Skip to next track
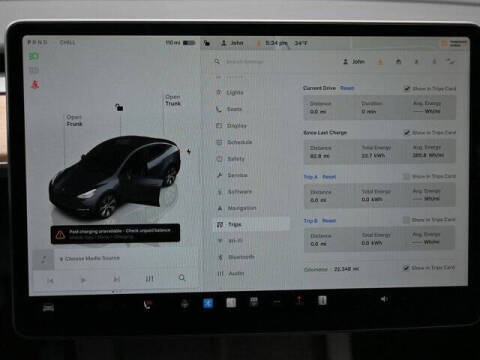The width and height of the screenshot is (480, 360). (117, 279)
